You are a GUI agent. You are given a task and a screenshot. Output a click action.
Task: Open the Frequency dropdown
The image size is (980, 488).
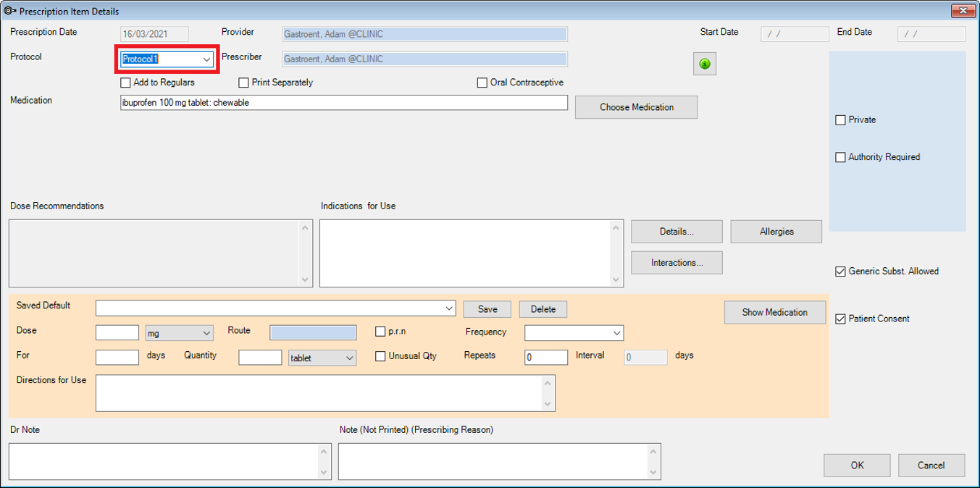coord(616,333)
